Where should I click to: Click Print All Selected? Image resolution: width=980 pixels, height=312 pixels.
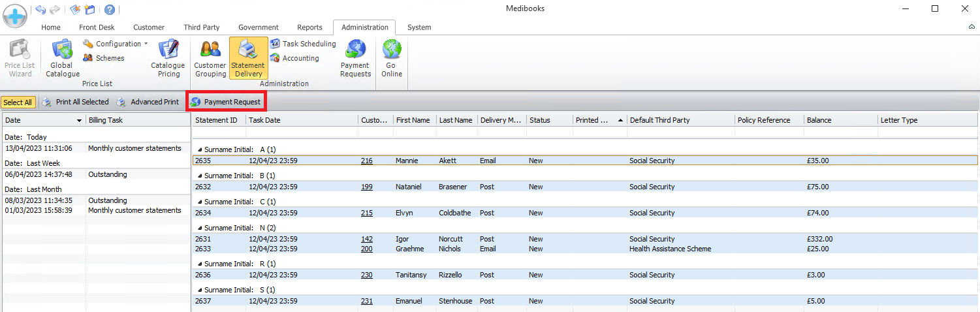point(75,102)
